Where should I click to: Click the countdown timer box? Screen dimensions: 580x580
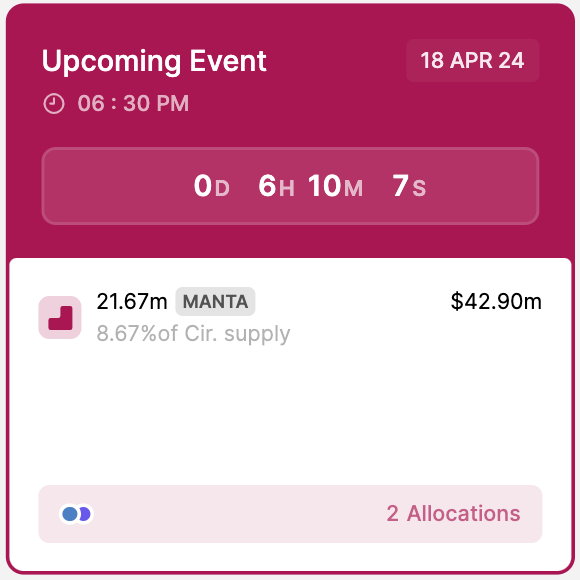click(290, 186)
